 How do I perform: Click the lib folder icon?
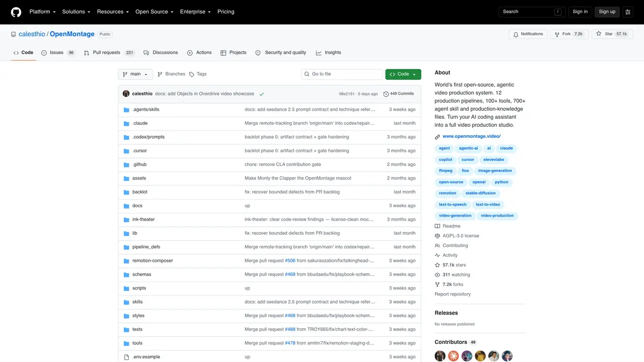[x=127, y=233]
